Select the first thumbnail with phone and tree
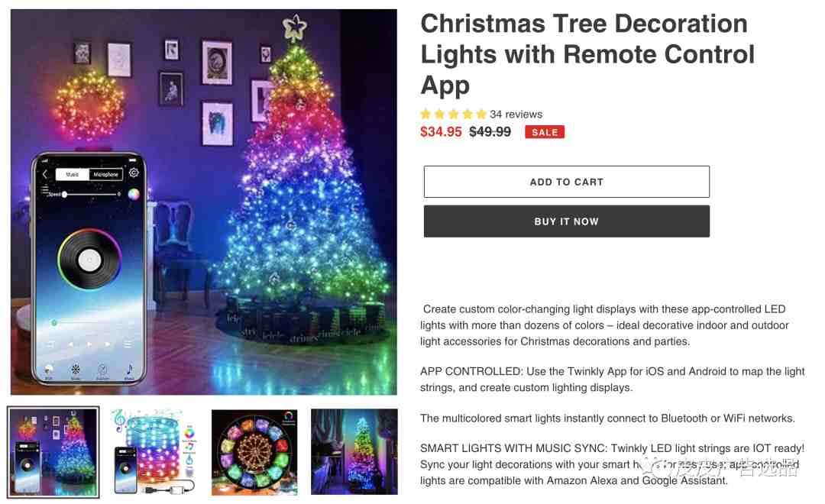The image size is (825, 504). tap(53, 452)
